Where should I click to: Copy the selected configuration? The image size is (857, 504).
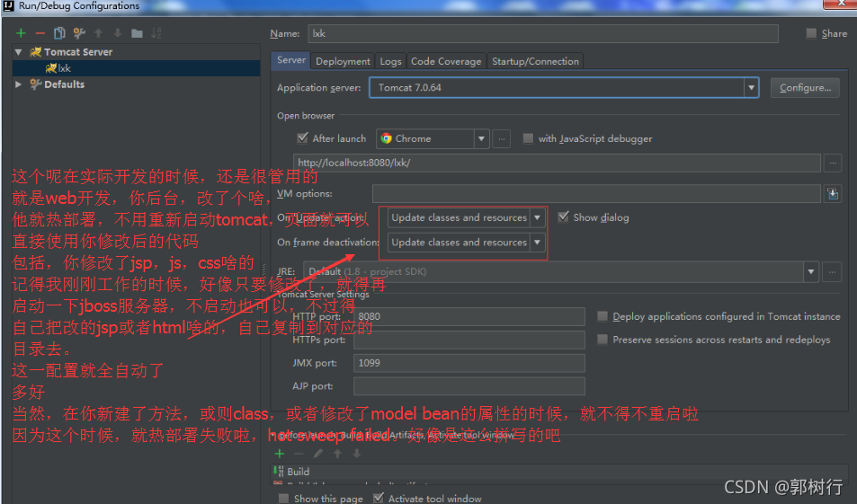click(59, 33)
